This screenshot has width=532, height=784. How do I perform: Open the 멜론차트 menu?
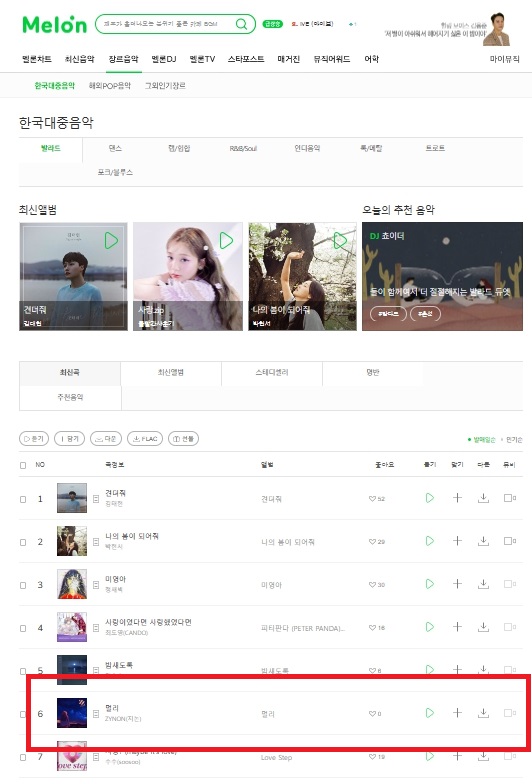coord(36,59)
